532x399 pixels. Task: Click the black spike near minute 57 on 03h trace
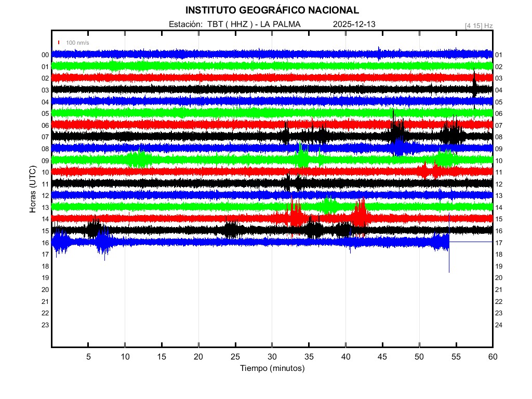pyautogui.click(x=474, y=83)
